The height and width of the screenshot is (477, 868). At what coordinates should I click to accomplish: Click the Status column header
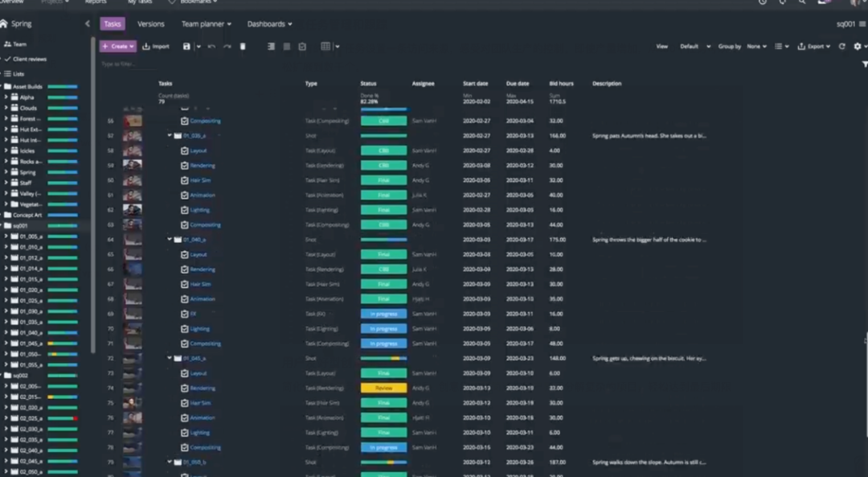pyautogui.click(x=368, y=84)
